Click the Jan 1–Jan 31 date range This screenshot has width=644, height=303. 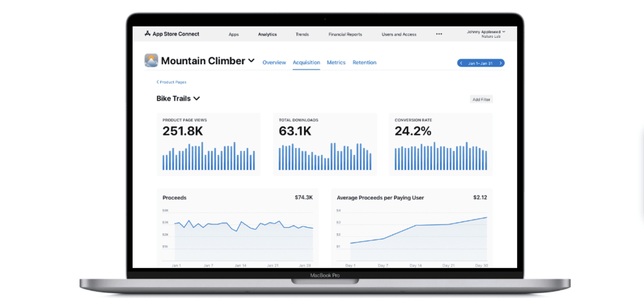coord(480,63)
